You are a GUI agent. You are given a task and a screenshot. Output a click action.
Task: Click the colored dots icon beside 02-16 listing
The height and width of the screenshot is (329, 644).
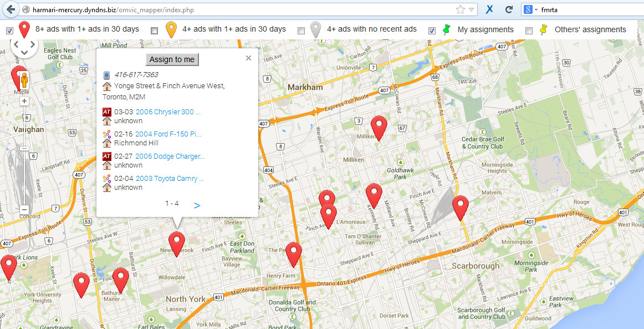click(107, 134)
